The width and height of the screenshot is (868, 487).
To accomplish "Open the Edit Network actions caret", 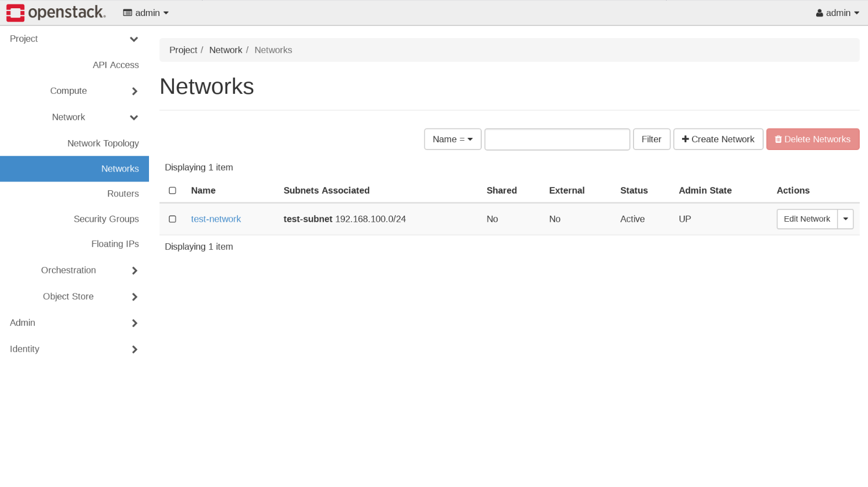I will pos(845,219).
